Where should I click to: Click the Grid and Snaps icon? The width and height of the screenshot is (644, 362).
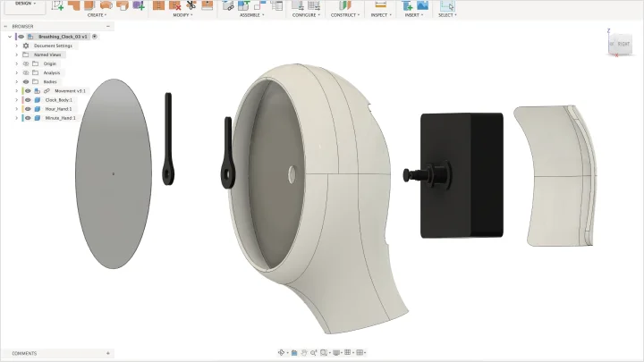pos(347,352)
